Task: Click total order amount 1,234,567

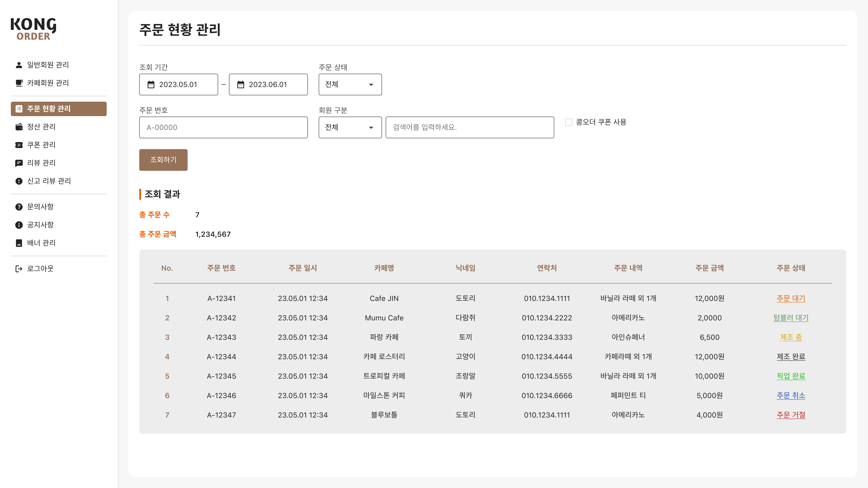Action: [x=213, y=235]
